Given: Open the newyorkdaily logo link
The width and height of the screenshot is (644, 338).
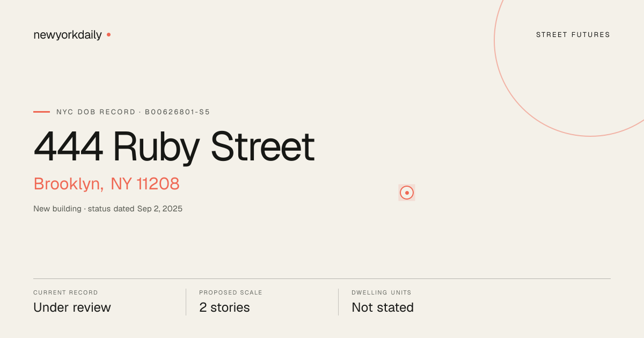Looking at the screenshot, I should (x=68, y=35).
